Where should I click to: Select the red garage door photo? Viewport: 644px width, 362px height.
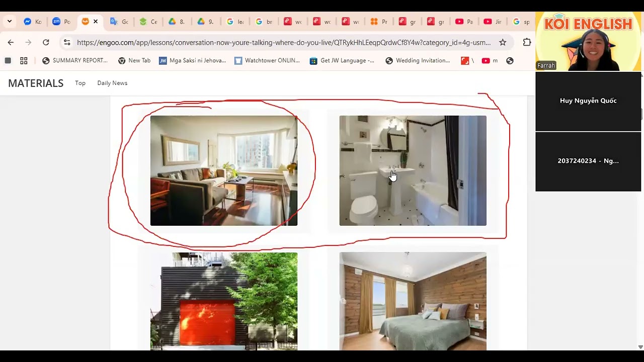(x=224, y=301)
